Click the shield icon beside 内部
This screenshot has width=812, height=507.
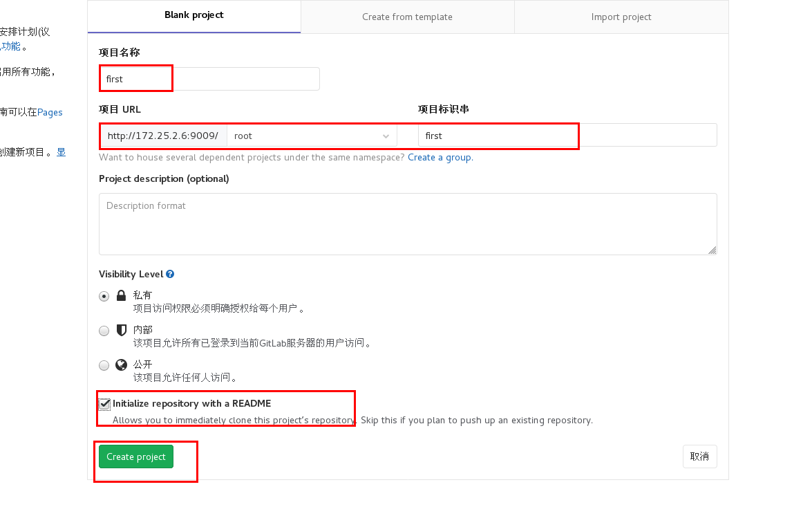[121, 330]
